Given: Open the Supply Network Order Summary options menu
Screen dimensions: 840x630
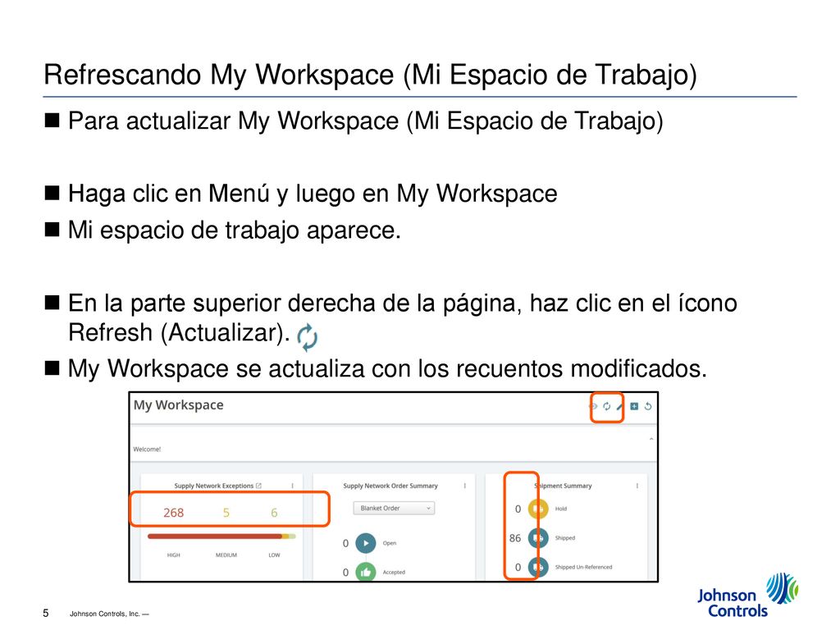Looking at the screenshot, I should pyautogui.click(x=465, y=486).
